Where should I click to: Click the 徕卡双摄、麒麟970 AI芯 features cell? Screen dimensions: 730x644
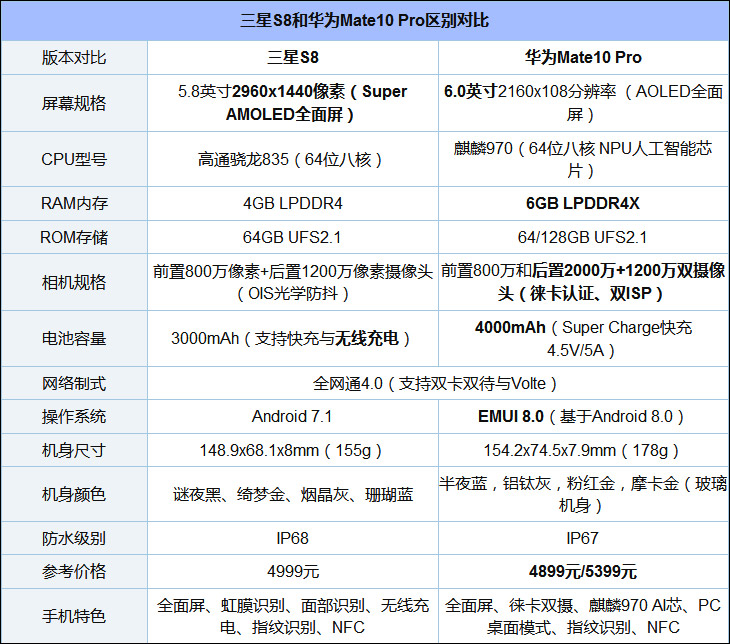(x=583, y=616)
